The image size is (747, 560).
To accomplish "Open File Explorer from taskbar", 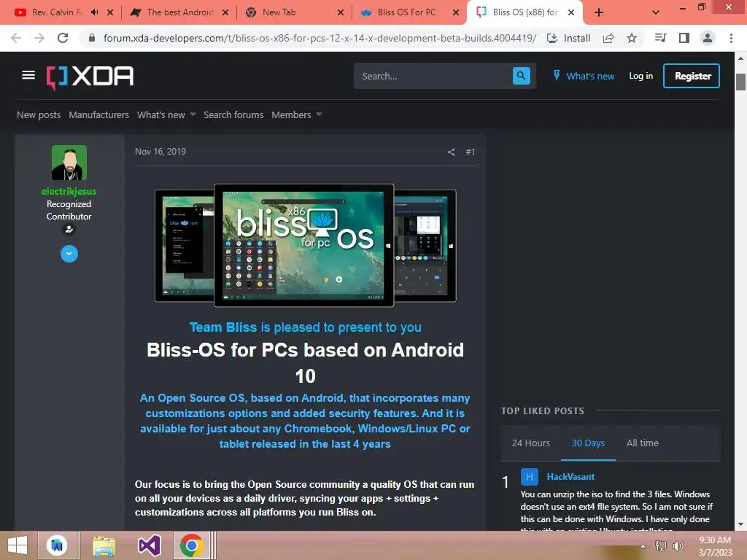I will 104,545.
